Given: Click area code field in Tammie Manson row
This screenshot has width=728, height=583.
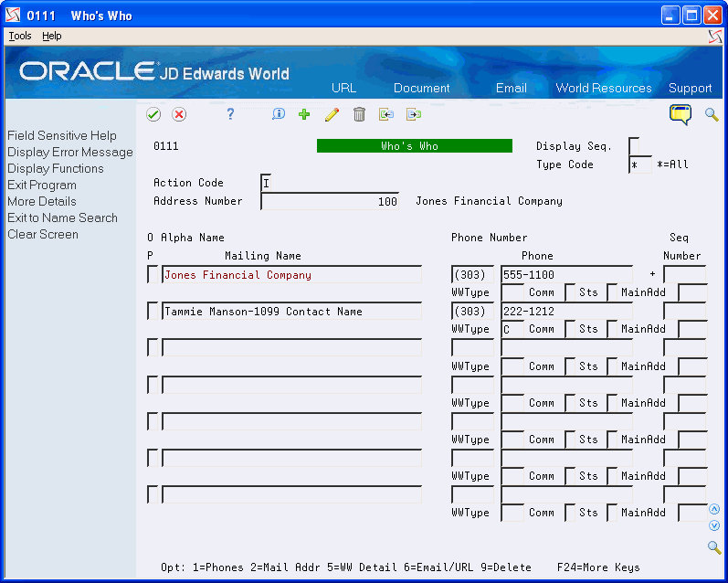Looking at the screenshot, I should pos(472,312).
